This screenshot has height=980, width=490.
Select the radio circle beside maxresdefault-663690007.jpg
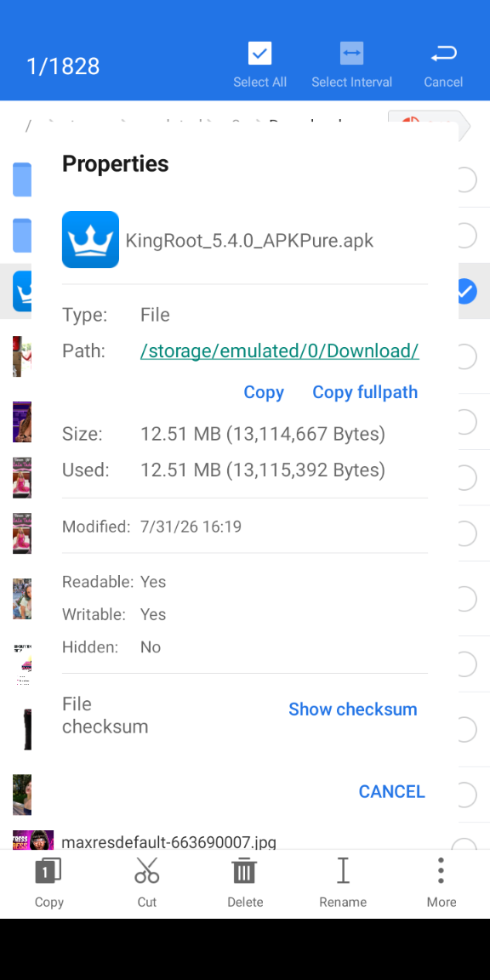click(x=464, y=846)
